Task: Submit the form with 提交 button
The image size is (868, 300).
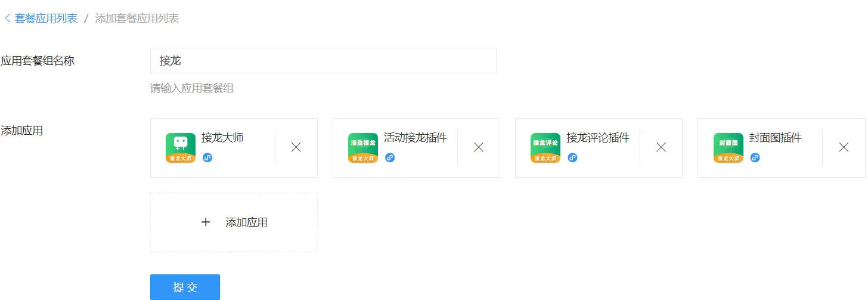Action: point(185,287)
